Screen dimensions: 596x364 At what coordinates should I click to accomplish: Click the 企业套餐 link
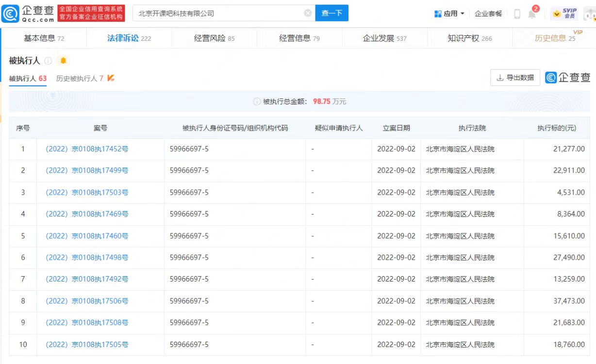[x=488, y=14]
